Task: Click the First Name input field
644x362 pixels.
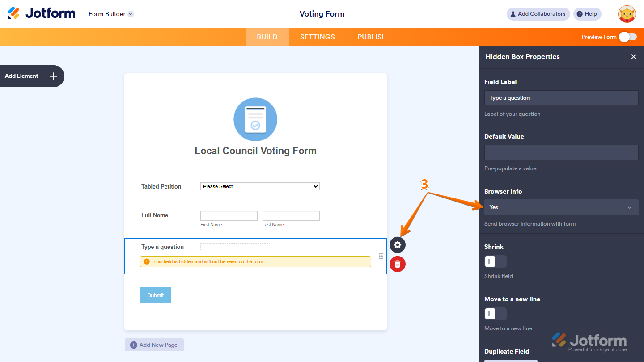Action: coord(229,216)
